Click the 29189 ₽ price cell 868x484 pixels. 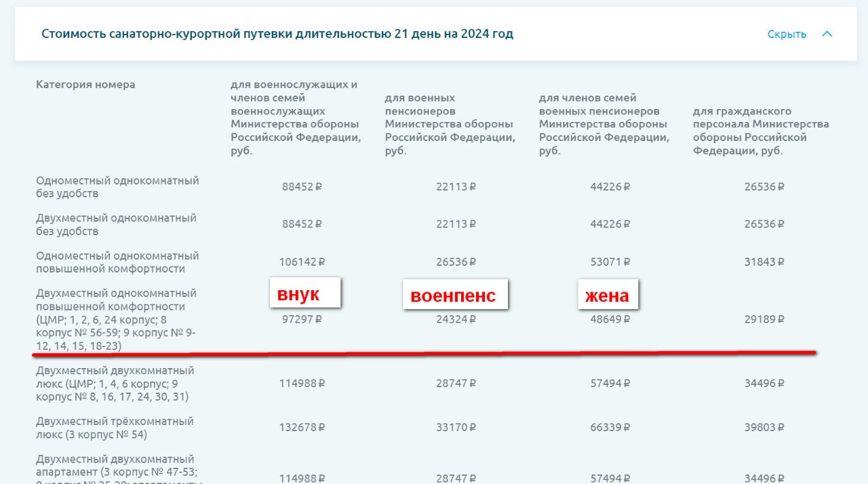[x=764, y=319]
